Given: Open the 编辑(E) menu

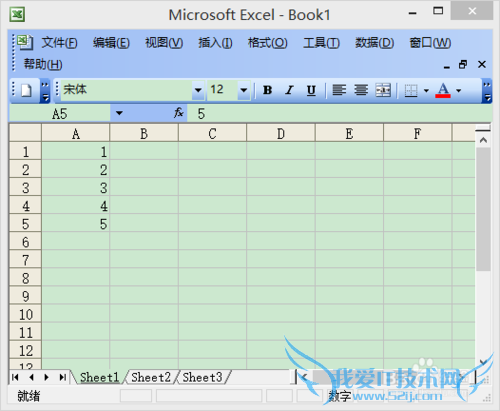Looking at the screenshot, I should tap(111, 43).
